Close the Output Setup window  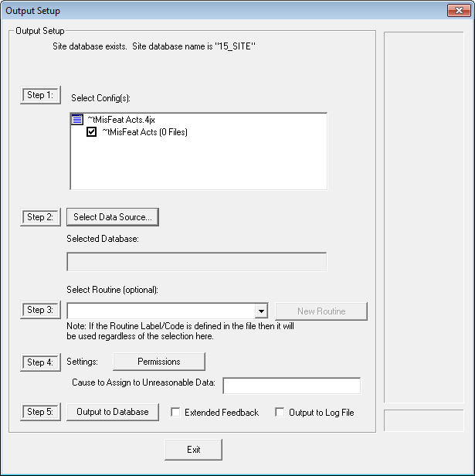pos(456,11)
